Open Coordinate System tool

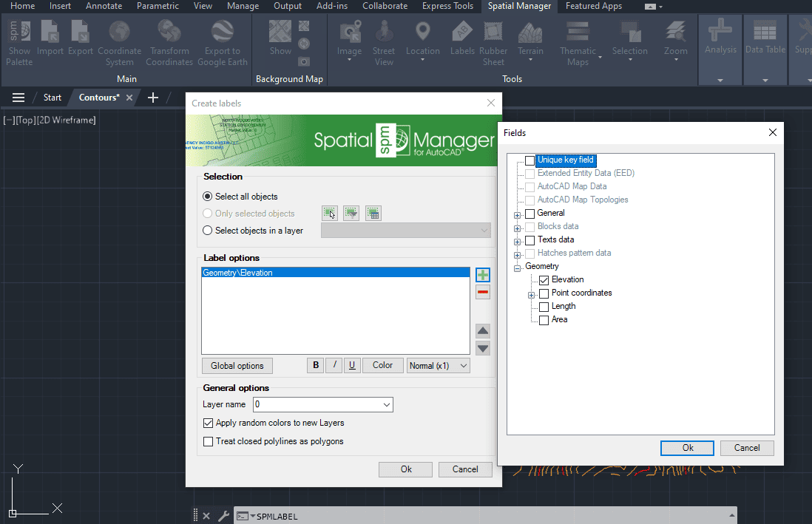pos(120,43)
